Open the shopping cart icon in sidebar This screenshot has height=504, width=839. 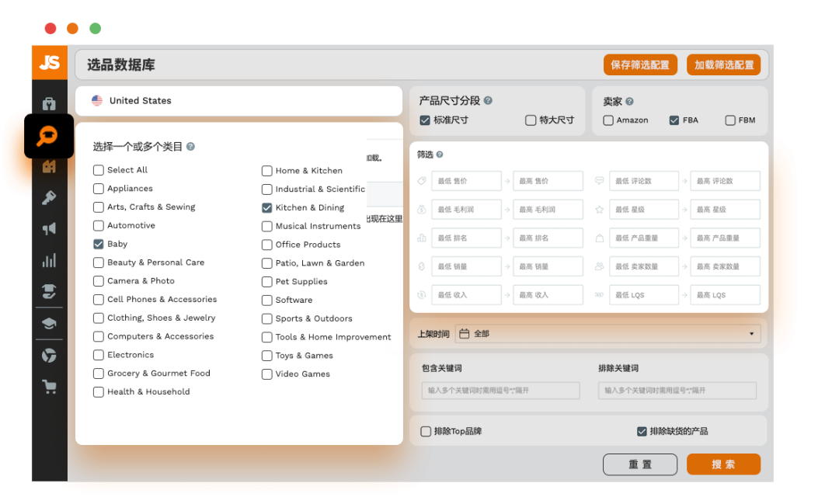(x=49, y=386)
